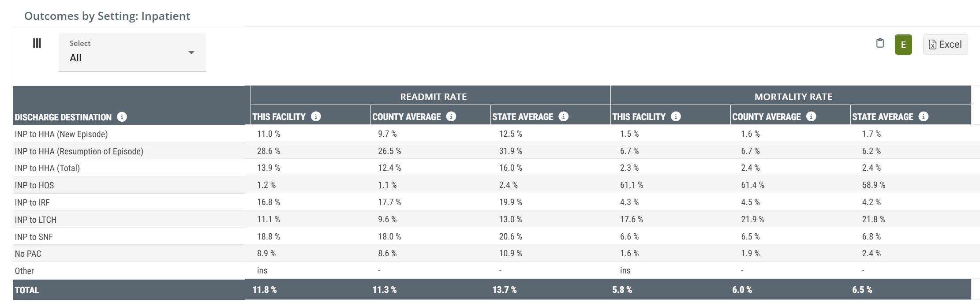
Task: Click the Discharge Destination column header
Action: 63,117
